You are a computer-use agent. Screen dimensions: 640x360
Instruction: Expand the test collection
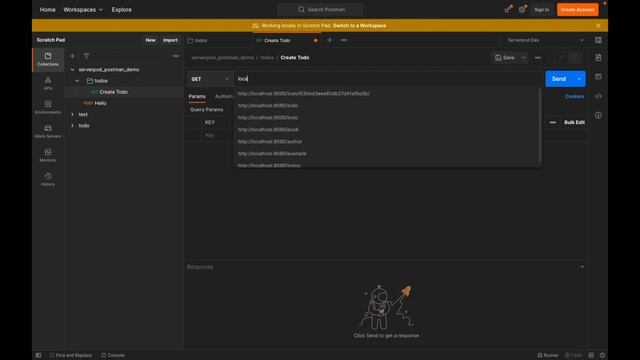click(72, 114)
